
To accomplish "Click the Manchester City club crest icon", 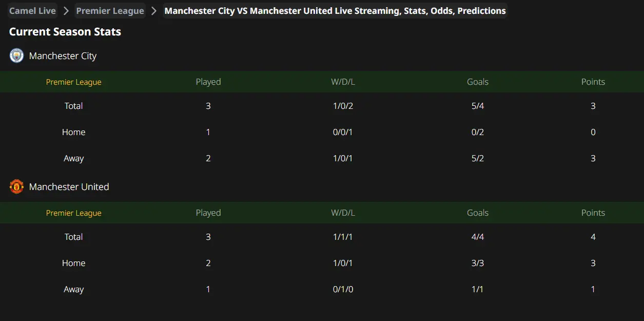I will pos(17,55).
